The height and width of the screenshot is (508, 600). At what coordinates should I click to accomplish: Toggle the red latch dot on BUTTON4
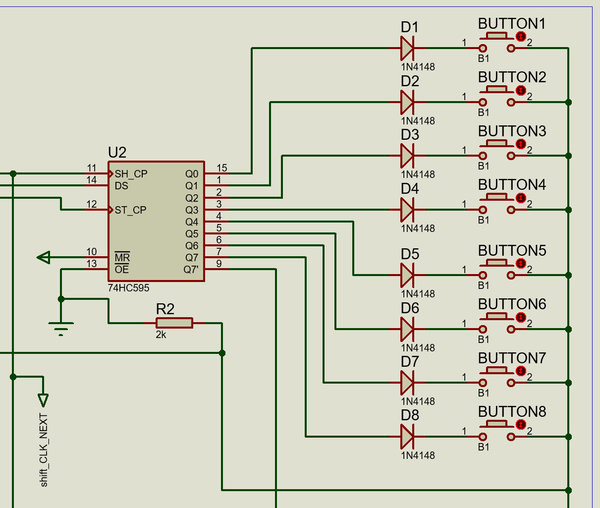tap(521, 198)
